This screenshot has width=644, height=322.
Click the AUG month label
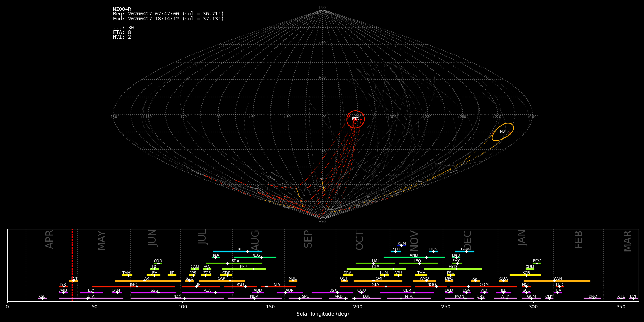[255, 240]
